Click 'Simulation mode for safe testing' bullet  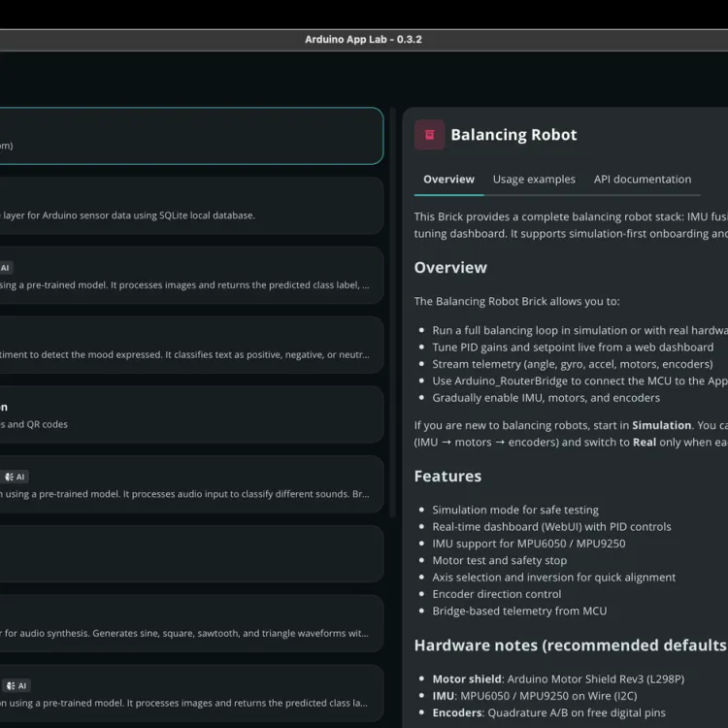click(x=515, y=510)
